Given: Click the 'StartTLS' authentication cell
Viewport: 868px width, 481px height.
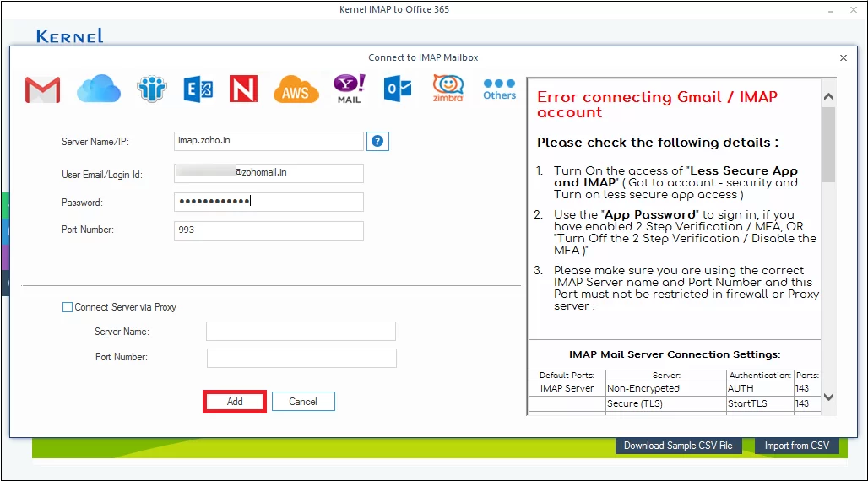Looking at the screenshot, I should click(x=760, y=403).
